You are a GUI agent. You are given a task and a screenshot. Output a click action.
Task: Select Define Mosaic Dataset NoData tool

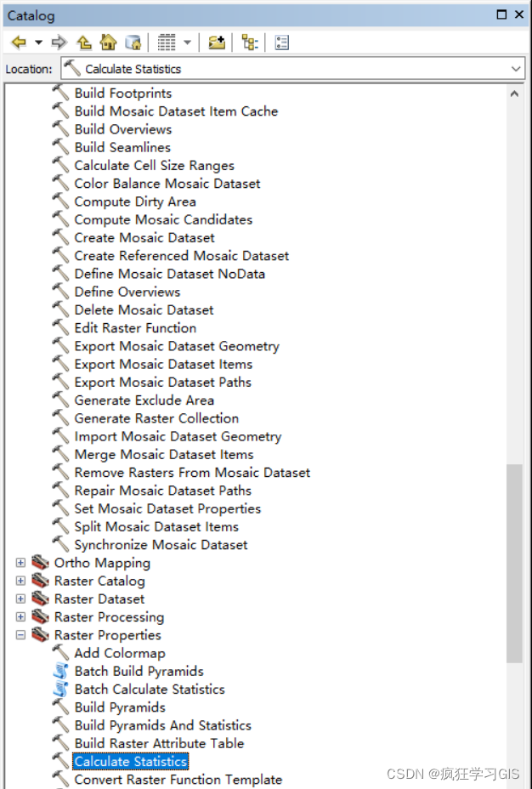point(169,274)
